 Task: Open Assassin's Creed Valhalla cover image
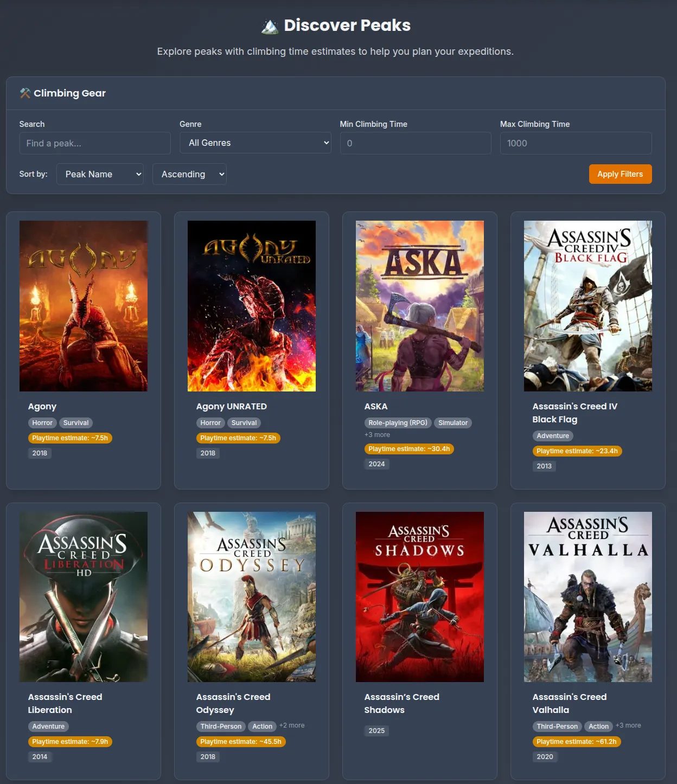pos(588,597)
